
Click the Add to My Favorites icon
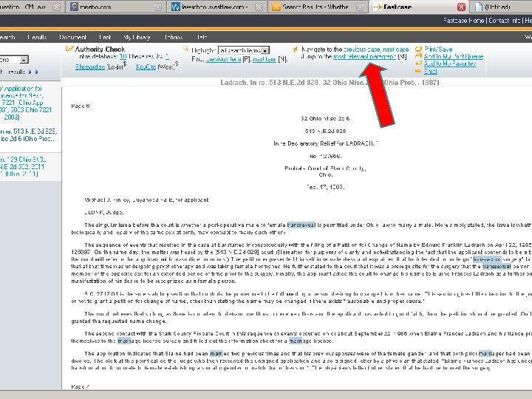pyautogui.click(x=419, y=64)
